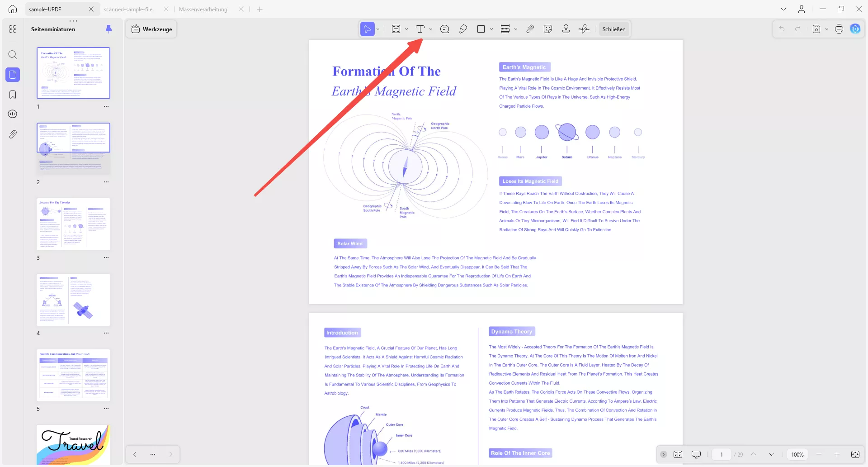Click the undo arrow
Screen dimensions: 868x467
tap(782, 29)
